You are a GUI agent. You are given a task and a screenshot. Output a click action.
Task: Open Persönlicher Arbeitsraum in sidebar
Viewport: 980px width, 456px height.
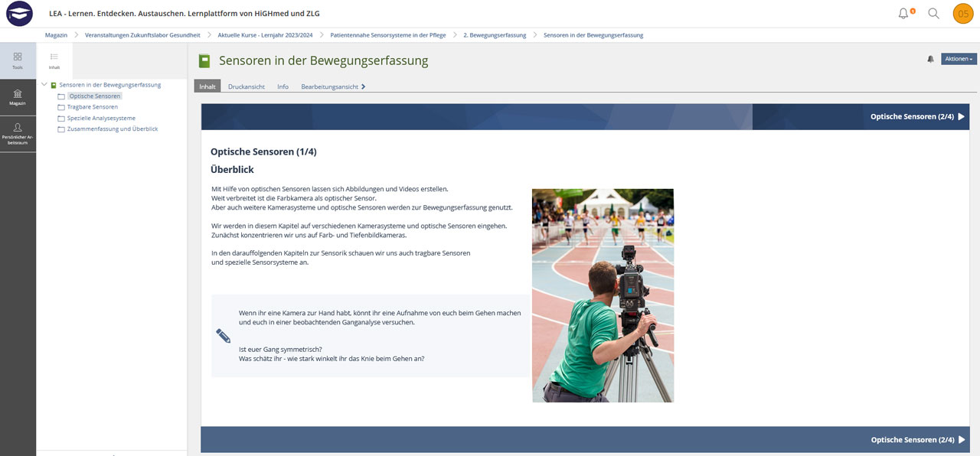click(x=18, y=134)
